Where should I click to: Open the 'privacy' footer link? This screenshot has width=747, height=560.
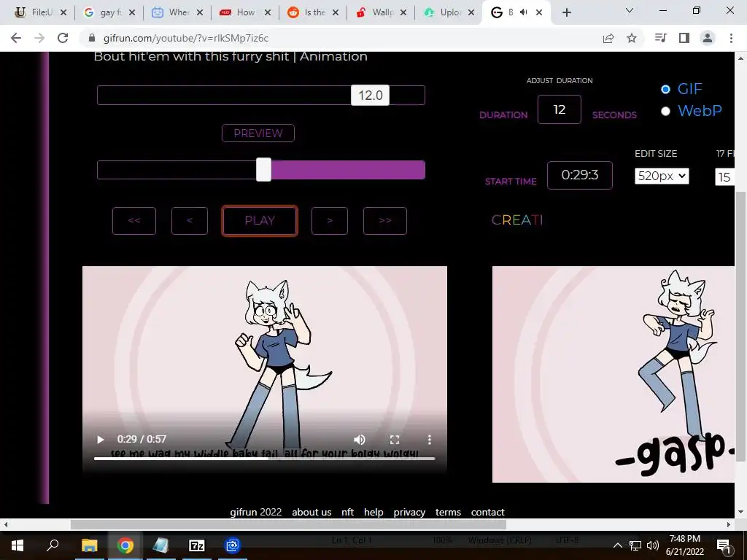(409, 513)
